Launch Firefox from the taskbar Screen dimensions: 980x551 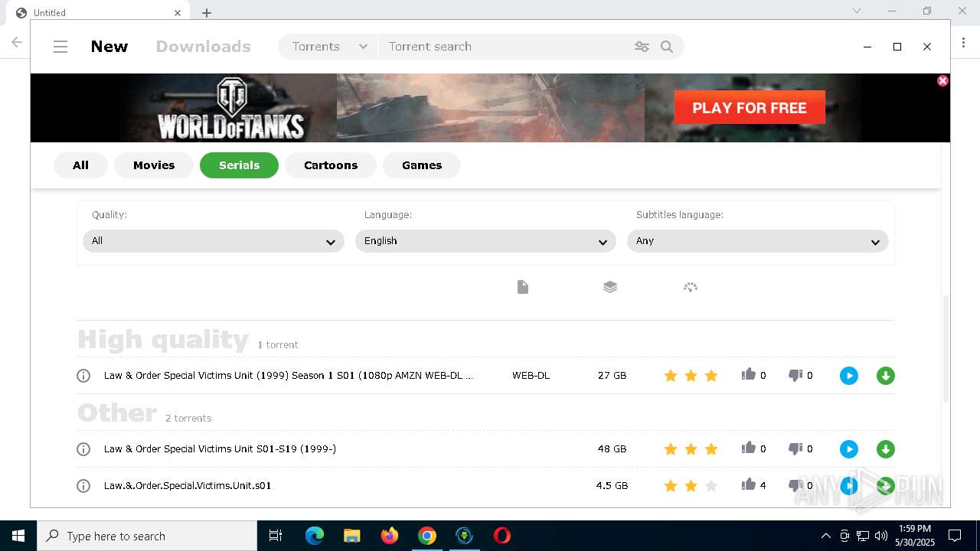point(389,536)
